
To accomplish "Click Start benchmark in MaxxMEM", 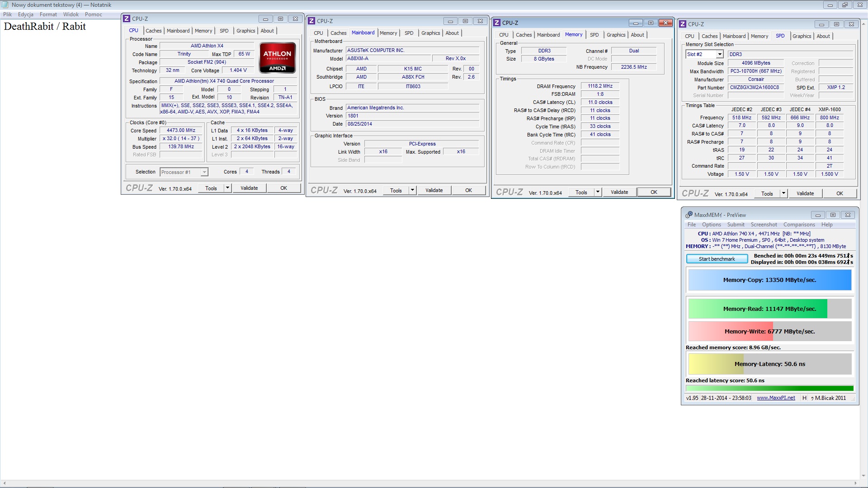I will tap(717, 259).
